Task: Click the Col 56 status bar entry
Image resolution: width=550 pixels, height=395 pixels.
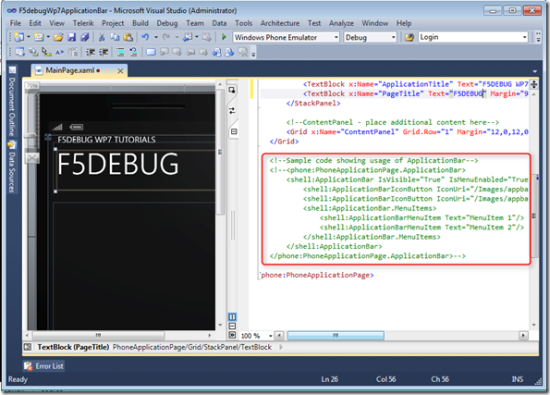Action: [386, 379]
